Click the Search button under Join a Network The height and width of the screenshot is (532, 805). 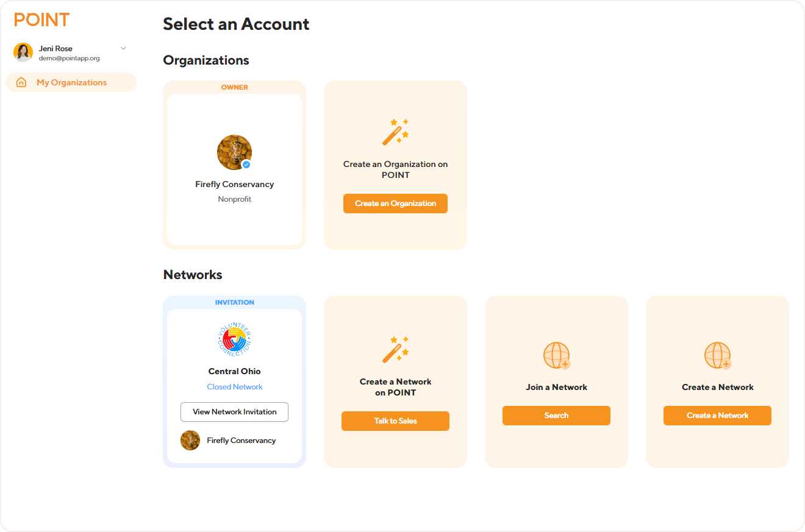click(x=556, y=415)
